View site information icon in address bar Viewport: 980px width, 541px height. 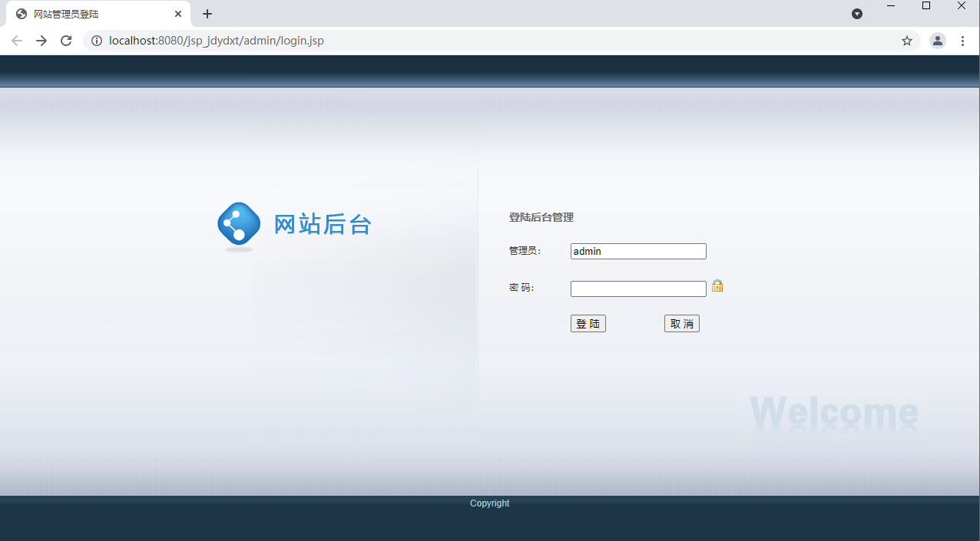(x=97, y=41)
